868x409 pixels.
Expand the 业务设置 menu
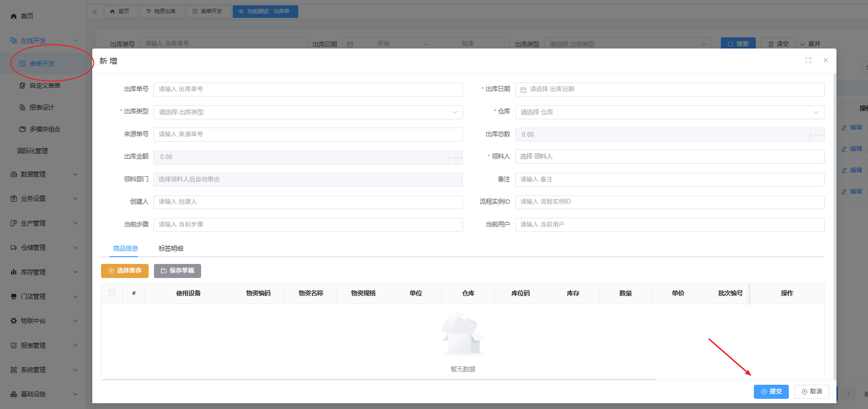pyautogui.click(x=75, y=198)
